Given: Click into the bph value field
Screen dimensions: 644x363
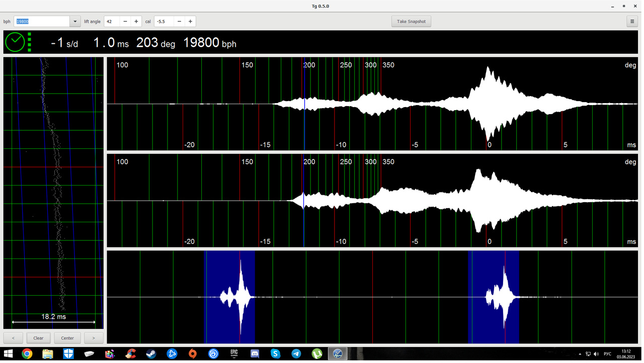Looking at the screenshot, I should click(x=41, y=22).
